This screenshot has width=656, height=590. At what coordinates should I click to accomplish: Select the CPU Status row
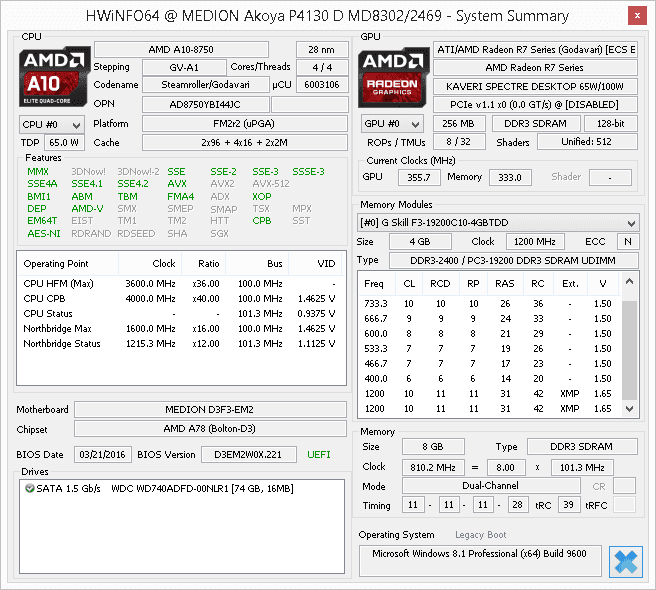pyautogui.click(x=180, y=314)
